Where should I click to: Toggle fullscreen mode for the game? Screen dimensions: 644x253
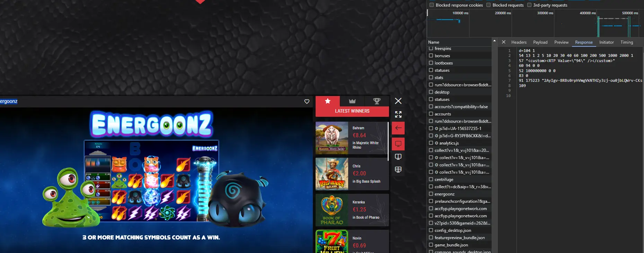(x=398, y=114)
